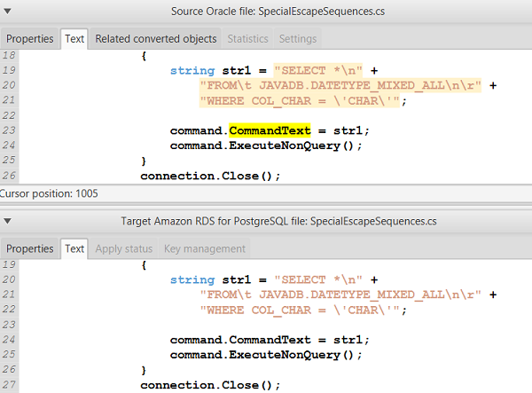Click the string keyword in source code
This screenshot has width=532, height=393.
[192, 70]
